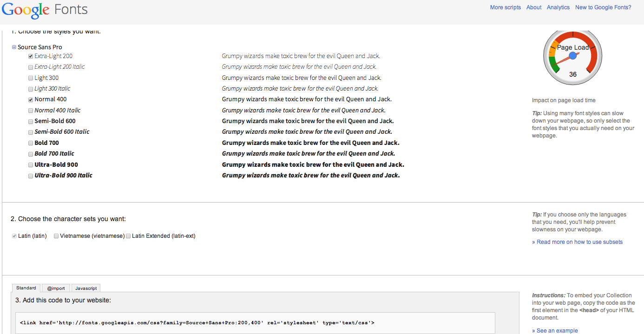This screenshot has width=644, height=334.
Task: Tick the Light 300 Italic checkbox
Action: (x=31, y=89)
